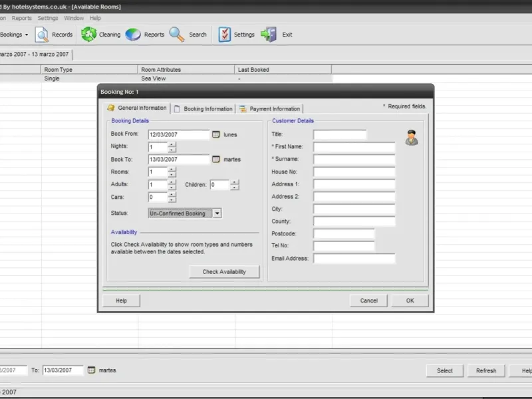Decrease the Adults spinner value
This screenshot has width=532, height=399.
tap(172, 188)
